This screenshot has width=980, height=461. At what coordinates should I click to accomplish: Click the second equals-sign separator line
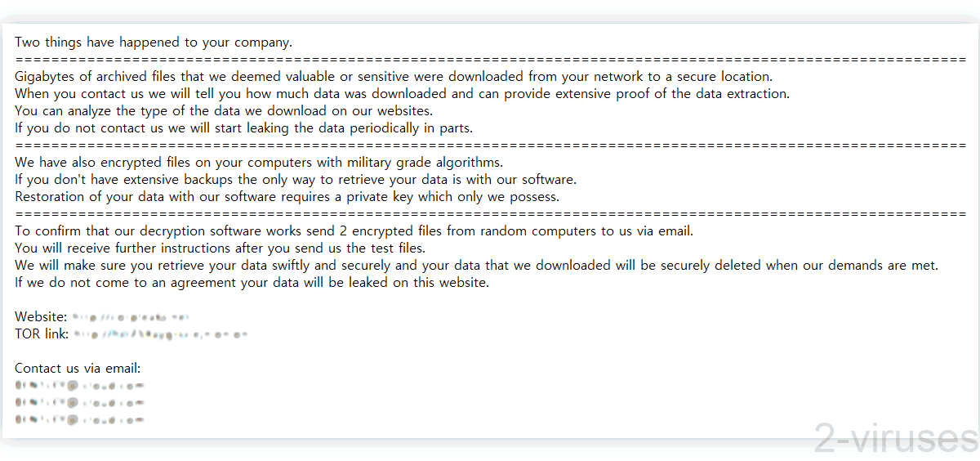[491, 145]
